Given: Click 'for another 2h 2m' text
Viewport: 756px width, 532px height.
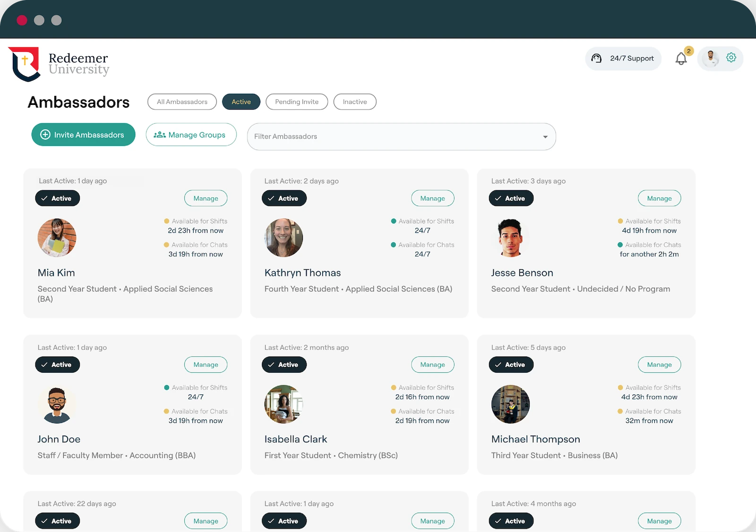Looking at the screenshot, I should pyautogui.click(x=649, y=254).
